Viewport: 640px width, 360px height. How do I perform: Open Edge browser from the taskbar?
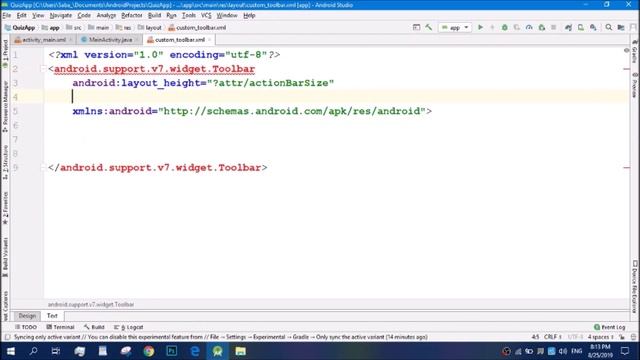click(x=195, y=351)
